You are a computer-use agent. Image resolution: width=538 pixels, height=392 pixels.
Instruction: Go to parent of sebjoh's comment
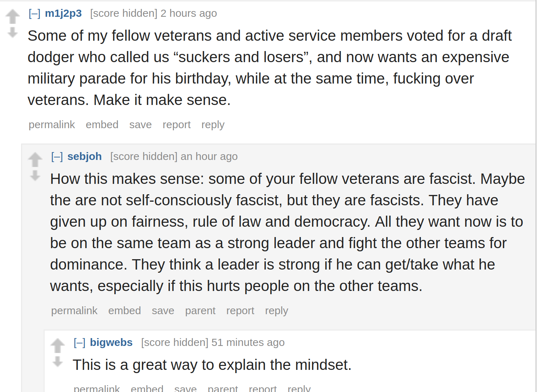click(x=200, y=311)
